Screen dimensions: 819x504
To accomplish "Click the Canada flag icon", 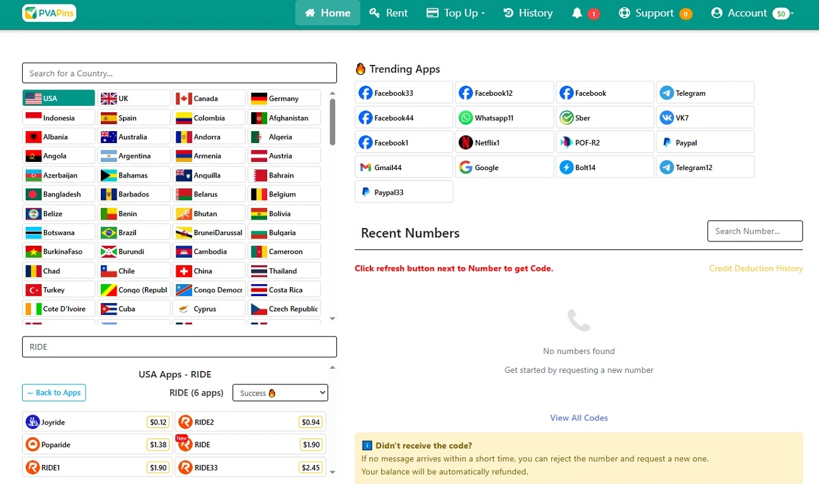I will coord(183,98).
